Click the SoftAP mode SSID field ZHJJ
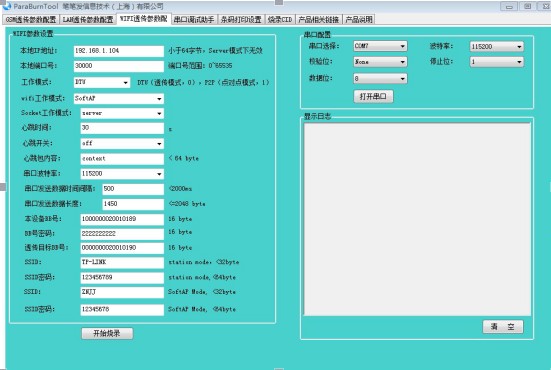This screenshot has width=551, height=370. (x=122, y=292)
